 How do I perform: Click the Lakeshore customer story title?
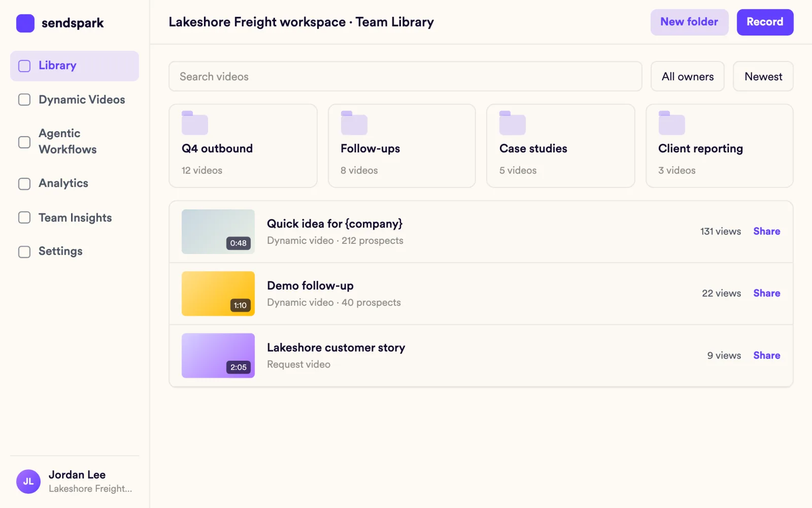point(336,348)
